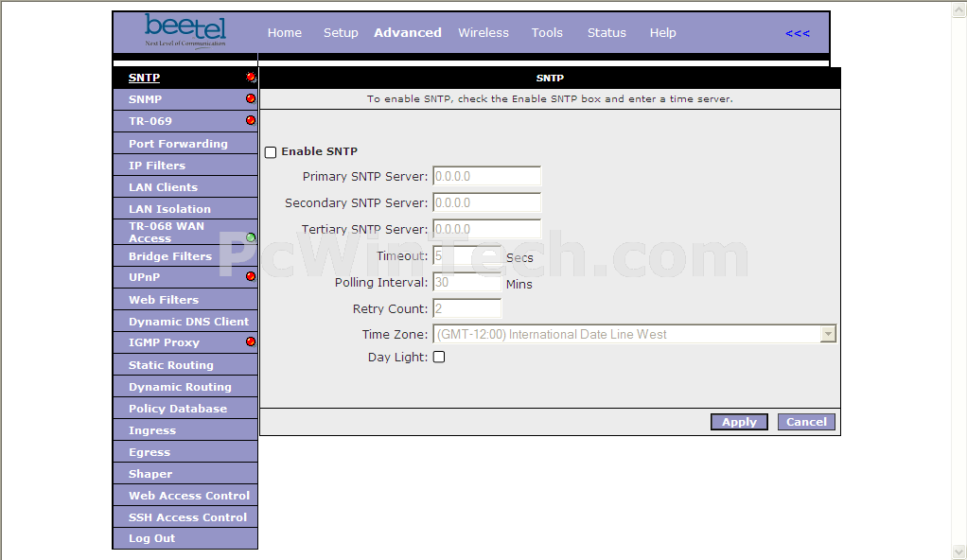Click the red status dot beside SNTP

(x=251, y=77)
